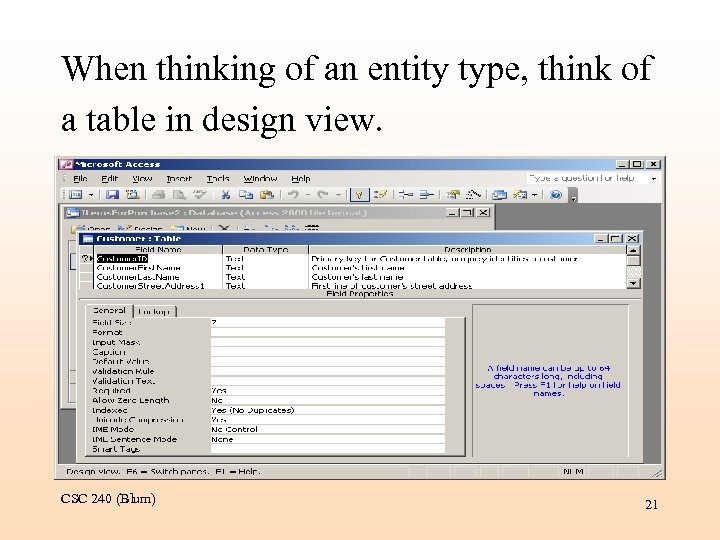
Task: Click the Indexed value 'Yes (No Duplicates)'
Action: pyautogui.click(x=327, y=410)
